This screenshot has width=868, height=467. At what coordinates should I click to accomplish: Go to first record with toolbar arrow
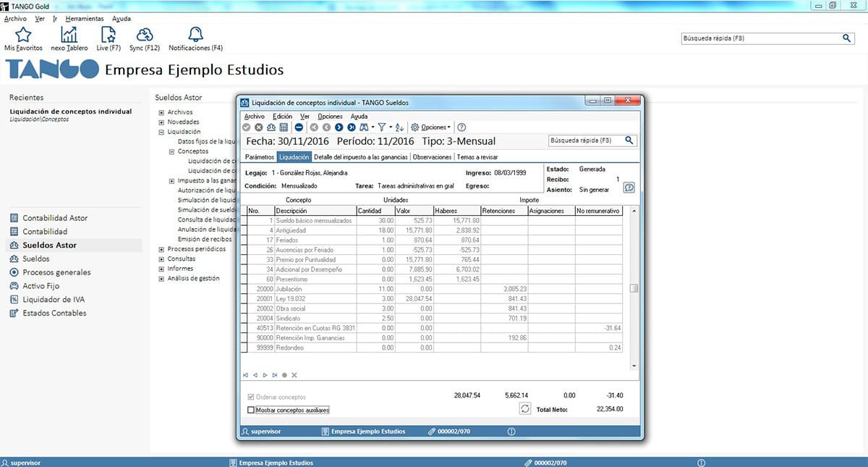[x=314, y=127]
